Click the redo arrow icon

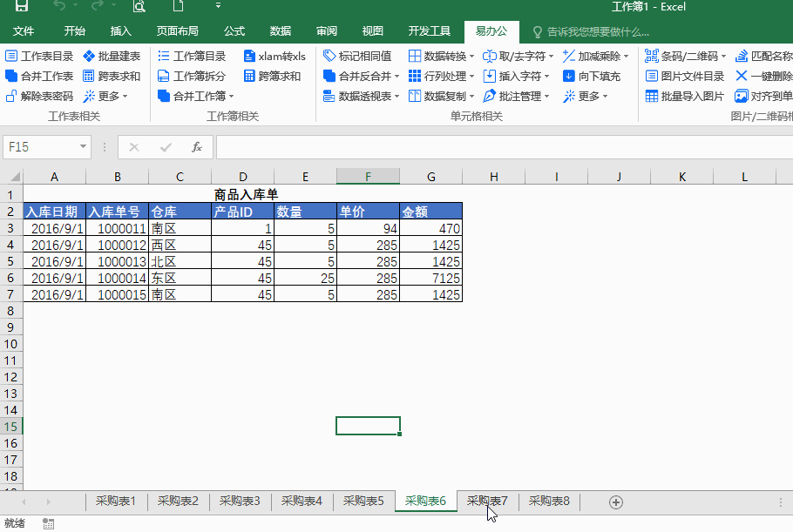98,5
